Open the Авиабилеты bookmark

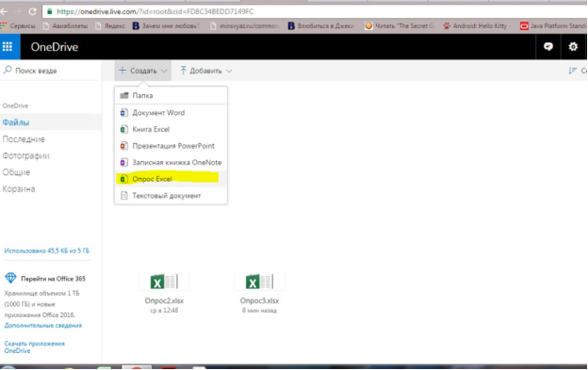(x=65, y=25)
